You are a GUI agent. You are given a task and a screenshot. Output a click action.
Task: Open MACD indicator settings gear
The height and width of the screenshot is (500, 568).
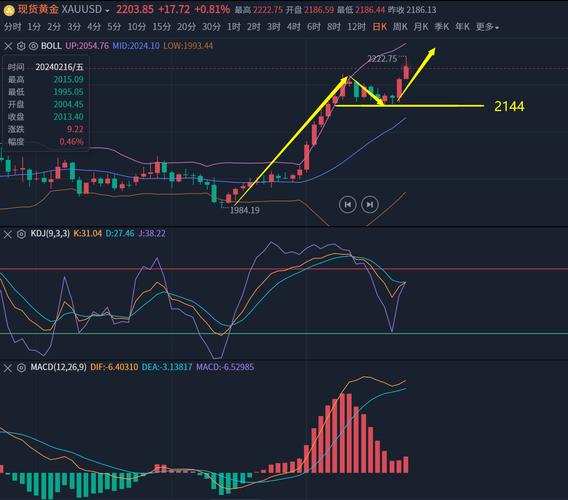(x=21, y=368)
